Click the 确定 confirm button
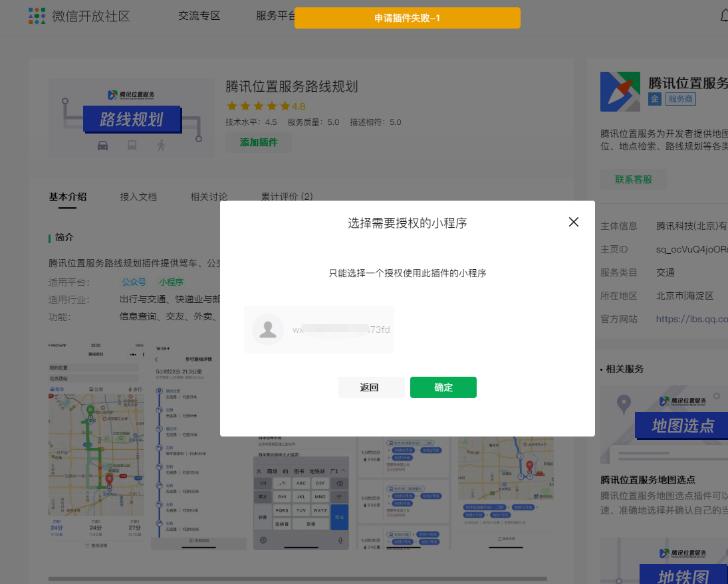This screenshot has height=584, width=728. click(443, 387)
